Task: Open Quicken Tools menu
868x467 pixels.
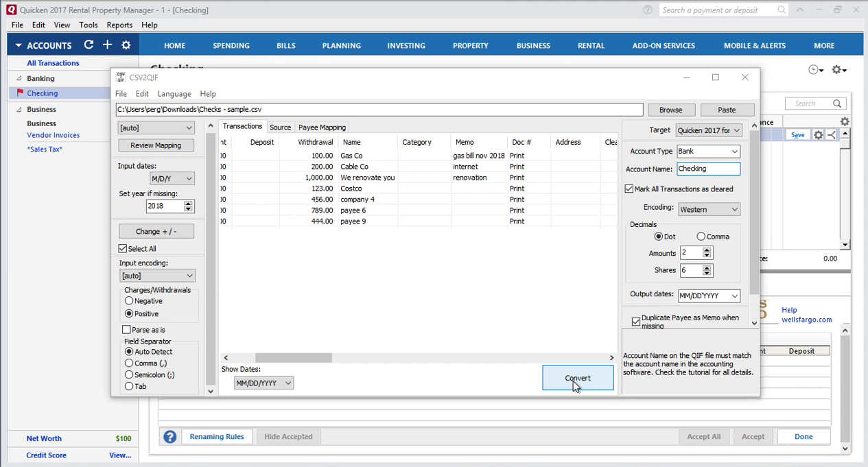Action: tap(89, 25)
